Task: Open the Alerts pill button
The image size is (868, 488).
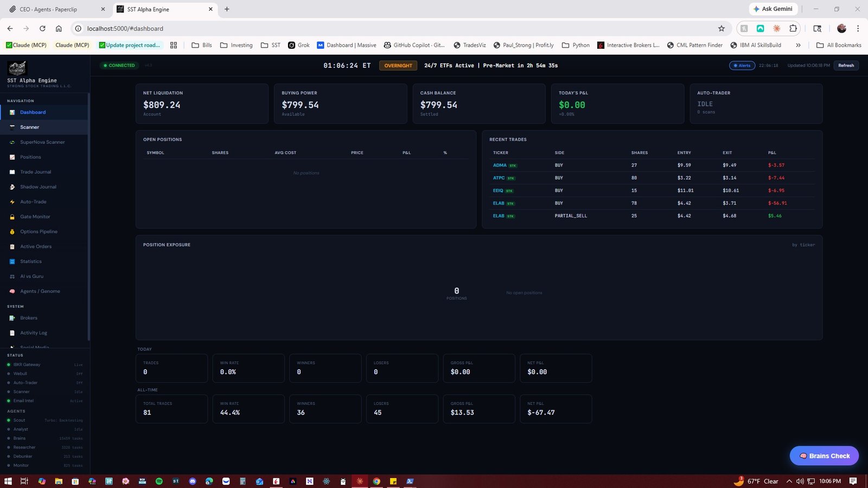Action: point(742,66)
